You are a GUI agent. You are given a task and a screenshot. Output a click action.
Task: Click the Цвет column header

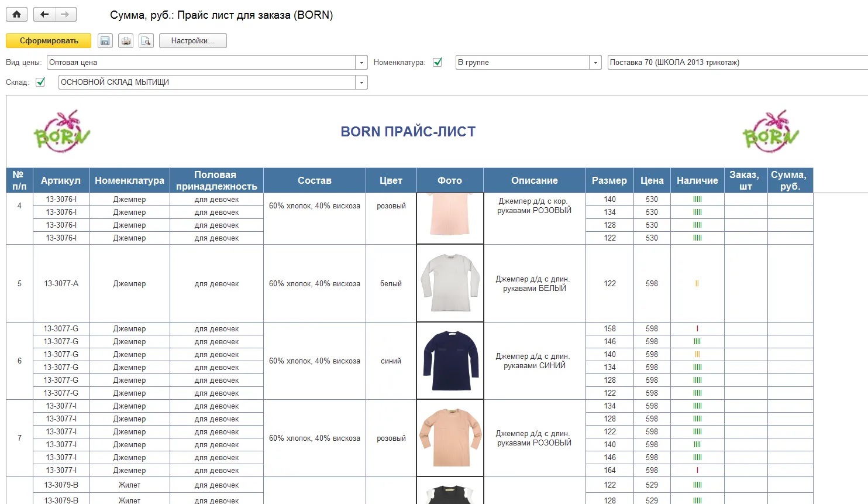pyautogui.click(x=391, y=180)
